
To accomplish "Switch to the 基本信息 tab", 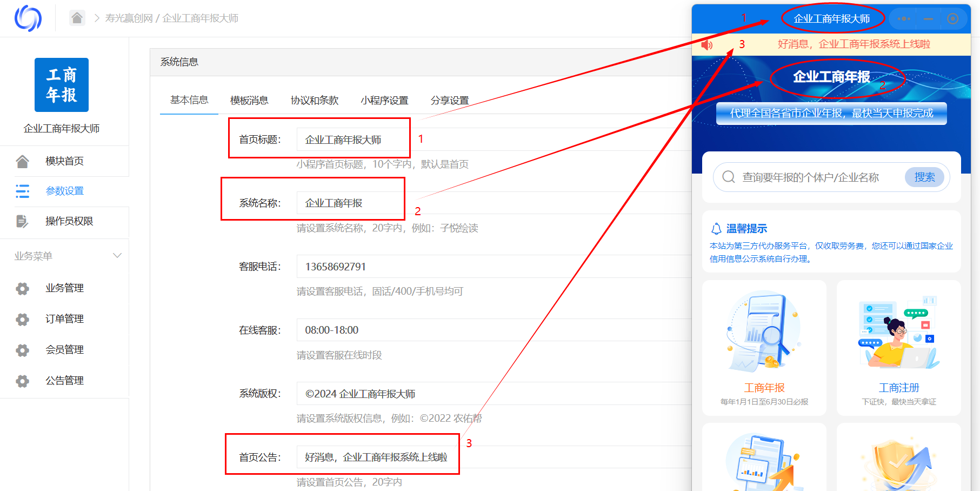I will (189, 100).
